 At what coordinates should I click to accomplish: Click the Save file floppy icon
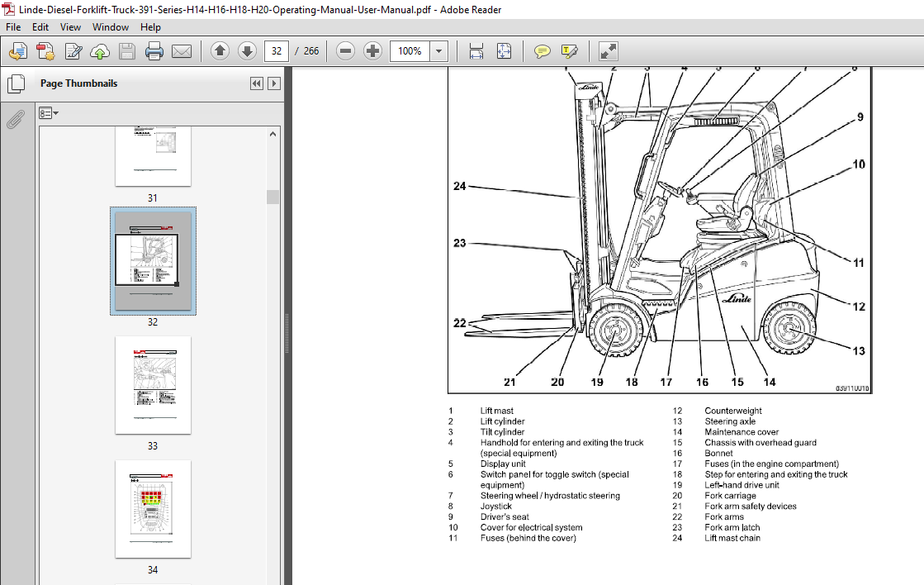tap(127, 51)
